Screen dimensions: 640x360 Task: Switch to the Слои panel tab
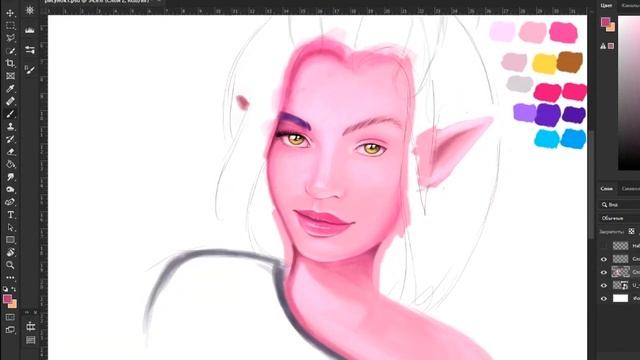607,189
